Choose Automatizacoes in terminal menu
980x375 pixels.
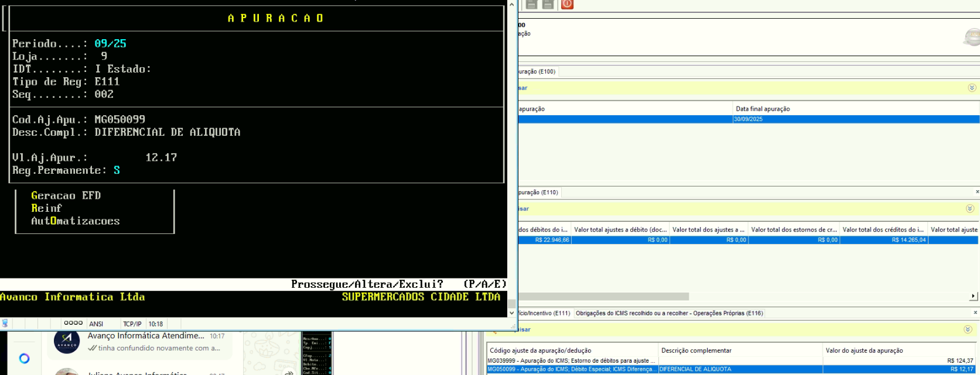[75, 221]
